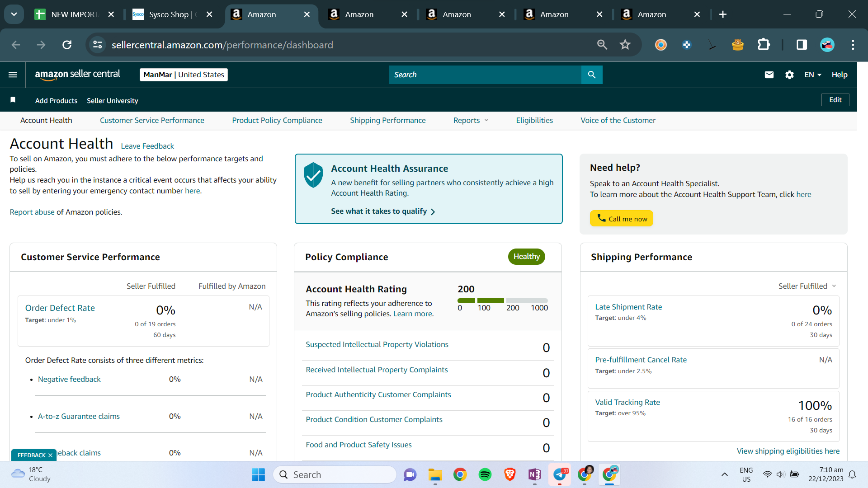The height and width of the screenshot is (488, 868).
Task: Launch Spotify from the taskbar
Action: coord(485,474)
